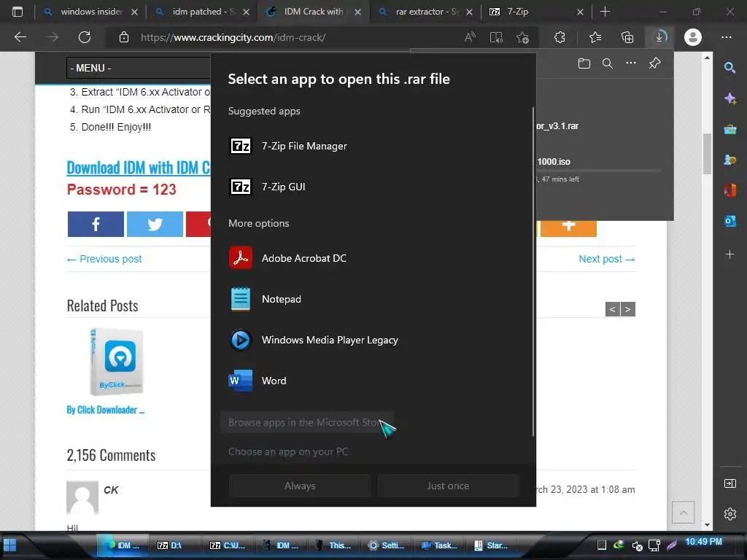Screen dimensions: 747x560
Task: Open browser Extensions icon
Action: [x=560, y=37]
